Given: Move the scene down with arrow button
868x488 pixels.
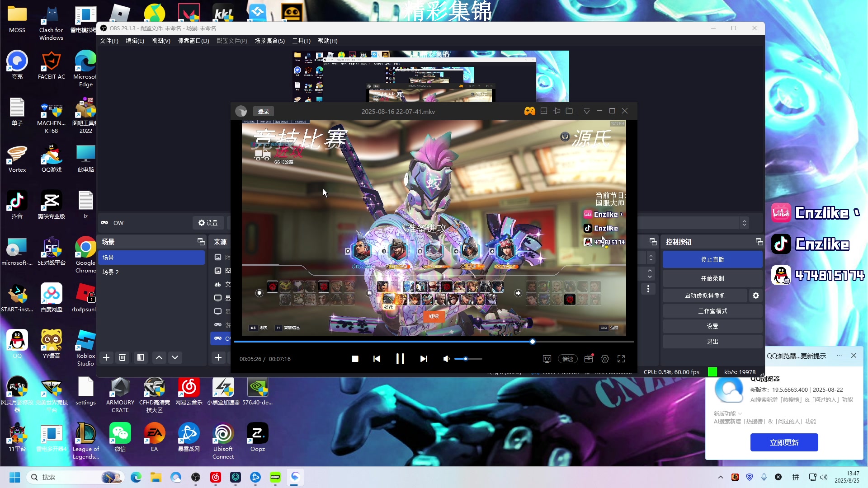Looking at the screenshot, I should [x=175, y=357].
